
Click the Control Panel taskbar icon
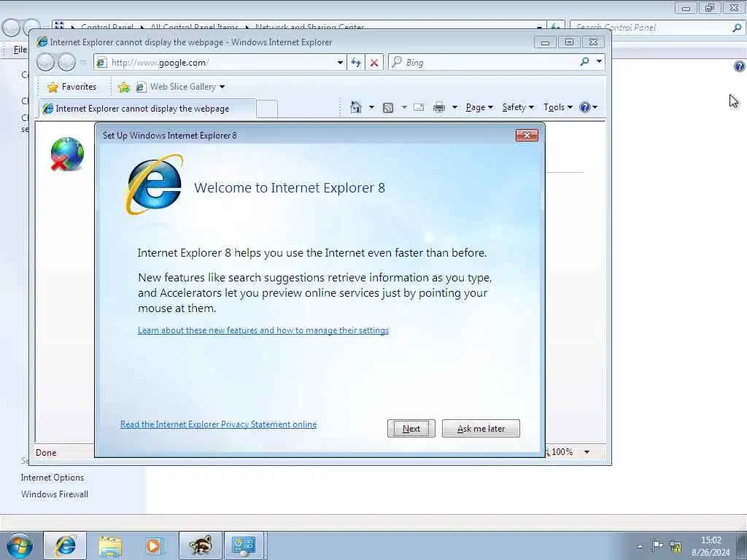pos(244,545)
